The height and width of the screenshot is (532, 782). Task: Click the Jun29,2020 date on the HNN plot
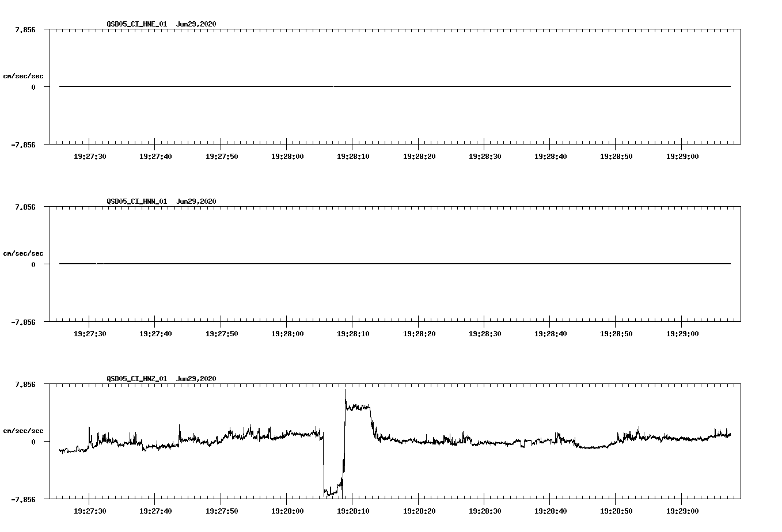pyautogui.click(x=196, y=202)
